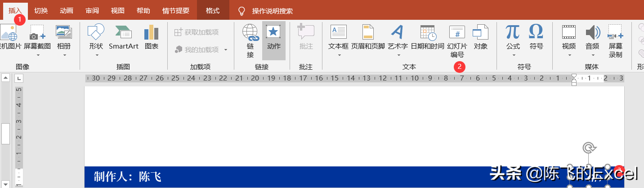This screenshot has width=644, height=188.
Task: Insert a 公式 equation
Action: [x=513, y=37]
